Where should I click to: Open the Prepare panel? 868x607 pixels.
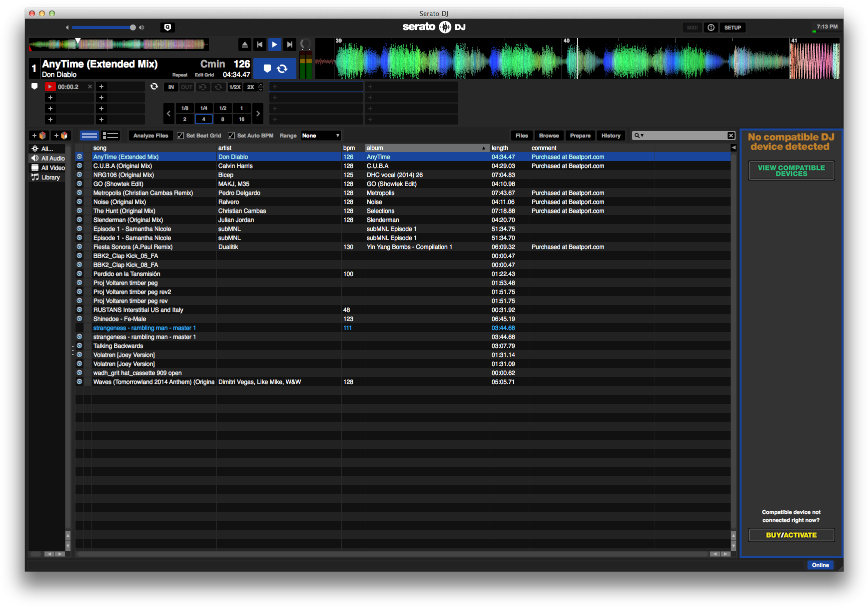[580, 135]
